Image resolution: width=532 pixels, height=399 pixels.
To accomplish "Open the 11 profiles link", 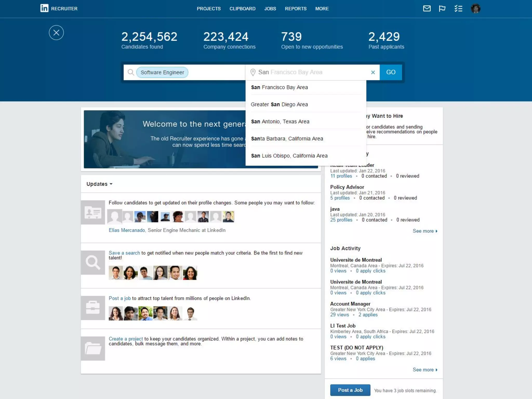I will coord(341,176).
